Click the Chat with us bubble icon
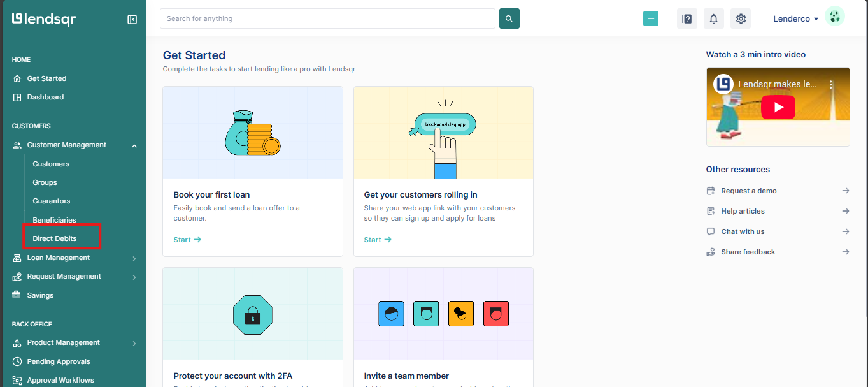This screenshot has width=868, height=387. 711,231
